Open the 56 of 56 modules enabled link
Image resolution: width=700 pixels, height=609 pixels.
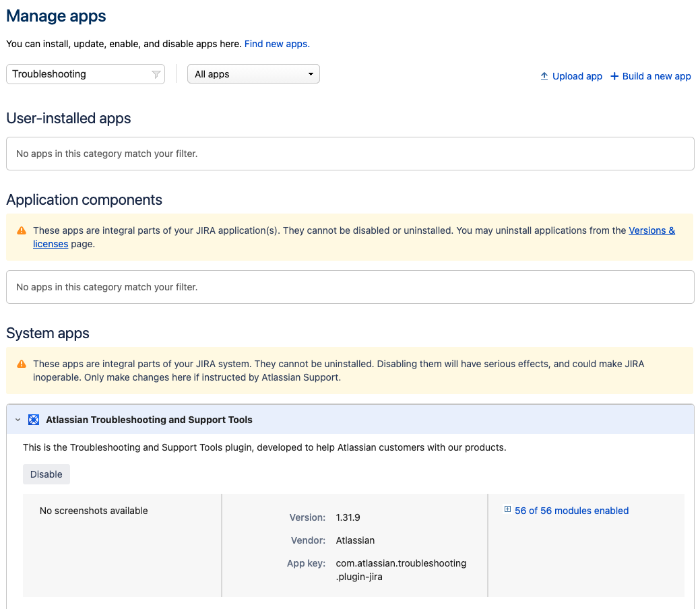[x=571, y=511]
